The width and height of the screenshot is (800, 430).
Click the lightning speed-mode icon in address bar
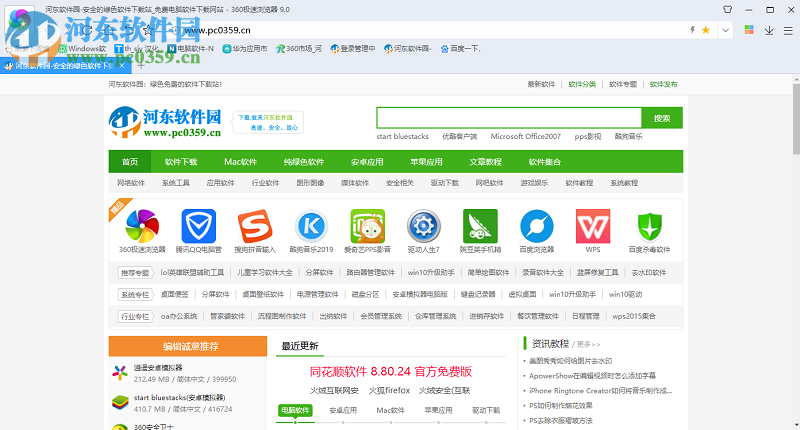(x=692, y=30)
